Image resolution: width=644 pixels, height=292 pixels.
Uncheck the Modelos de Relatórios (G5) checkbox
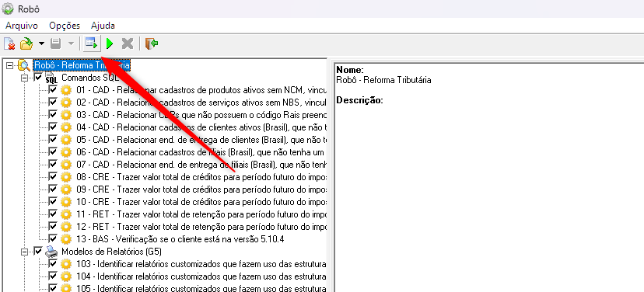coord(38,251)
